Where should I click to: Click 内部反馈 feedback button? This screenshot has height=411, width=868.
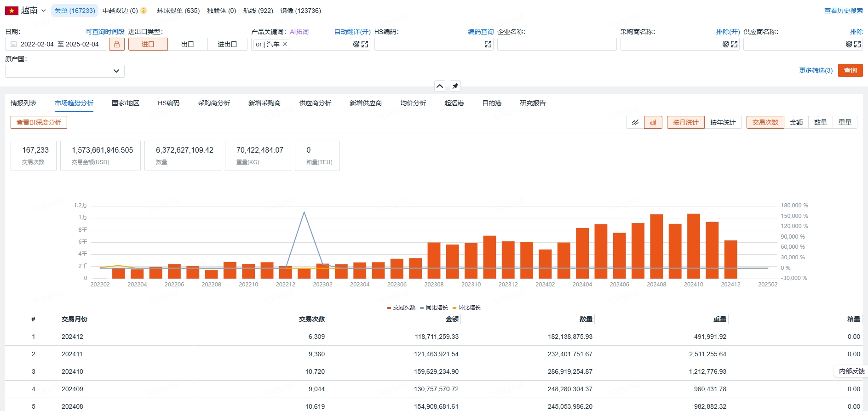851,371
